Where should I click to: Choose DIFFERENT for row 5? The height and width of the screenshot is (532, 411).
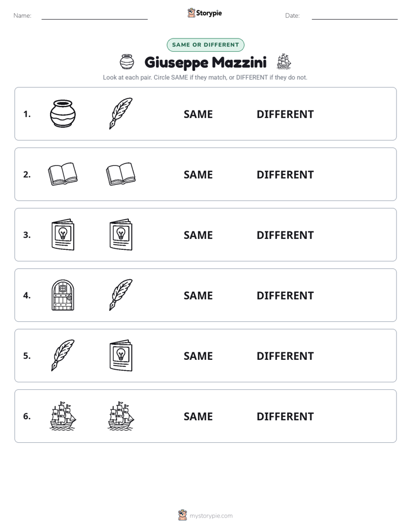[x=285, y=356]
